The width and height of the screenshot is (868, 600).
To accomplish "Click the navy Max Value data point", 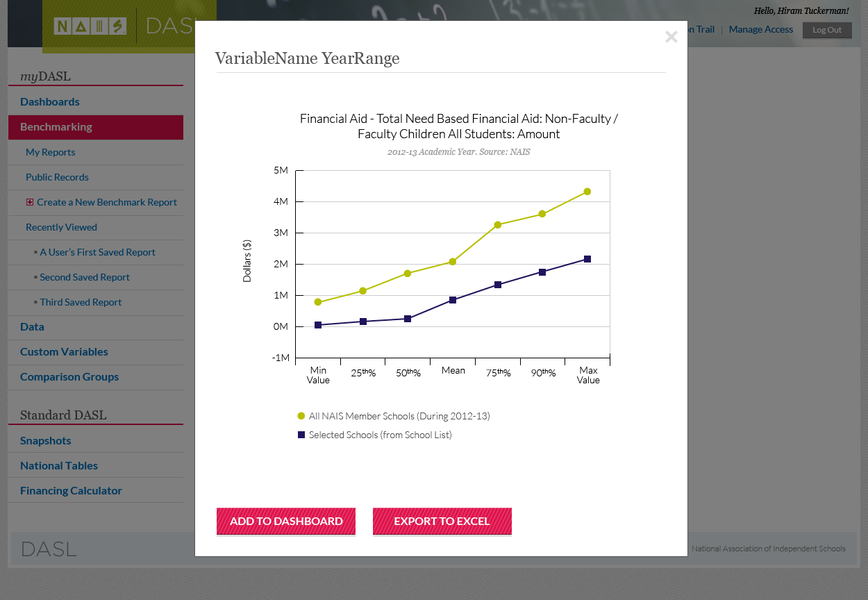I will [x=587, y=259].
